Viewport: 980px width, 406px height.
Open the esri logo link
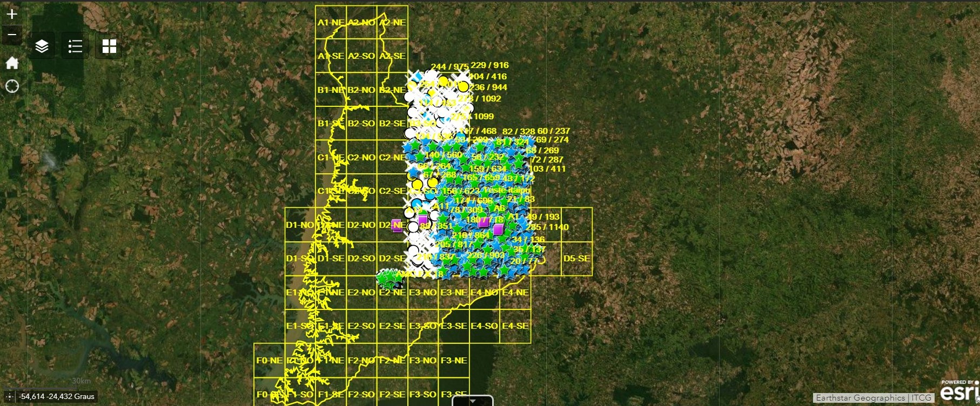coord(959,391)
